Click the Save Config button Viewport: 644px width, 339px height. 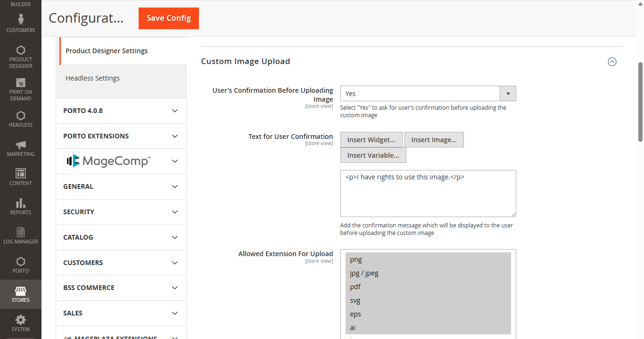pos(169,18)
